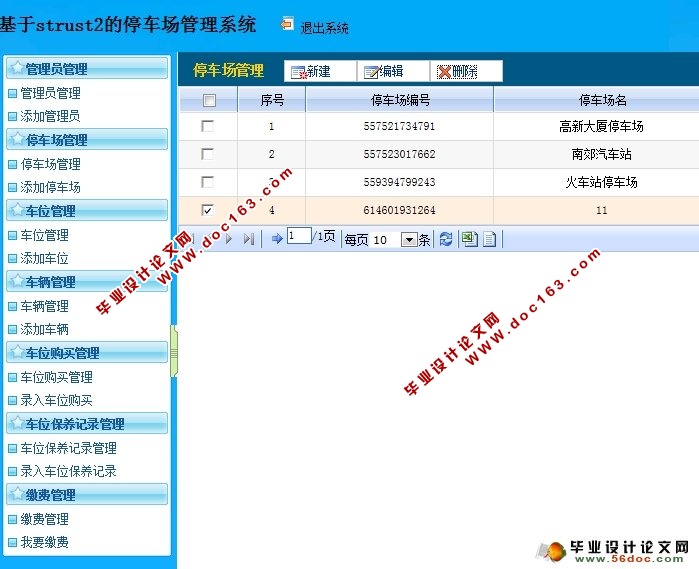
Task: Collapse the 缴费管理 section header
Action: (x=87, y=495)
